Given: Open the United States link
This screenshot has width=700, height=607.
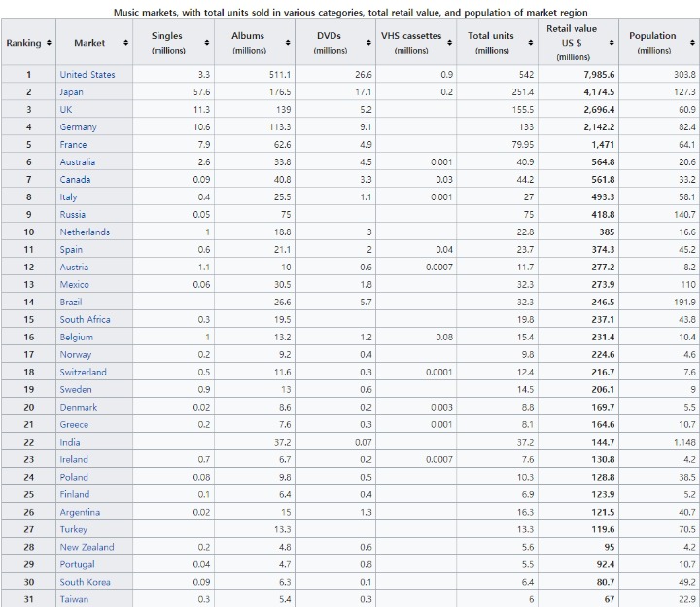Looking at the screenshot, I should [x=87, y=75].
